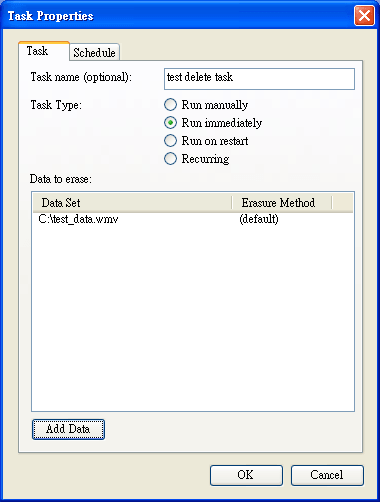
Task: Select the Task tab
Action: [44, 51]
